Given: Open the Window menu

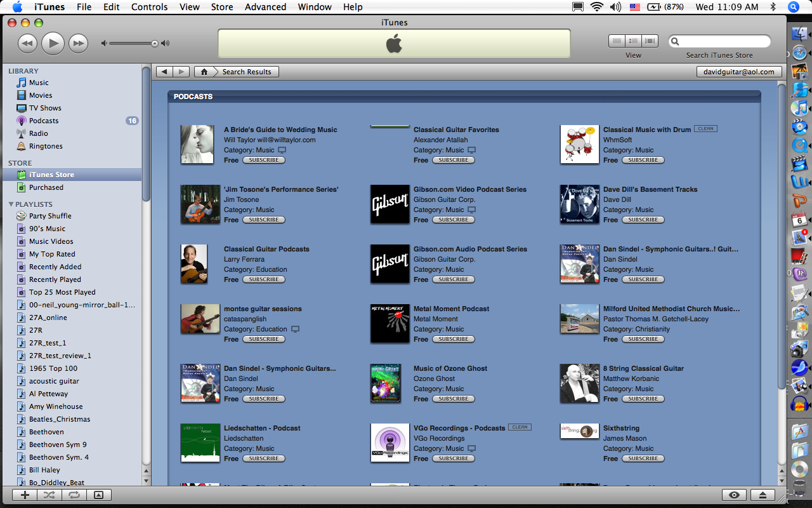Looking at the screenshot, I should click(x=315, y=7).
